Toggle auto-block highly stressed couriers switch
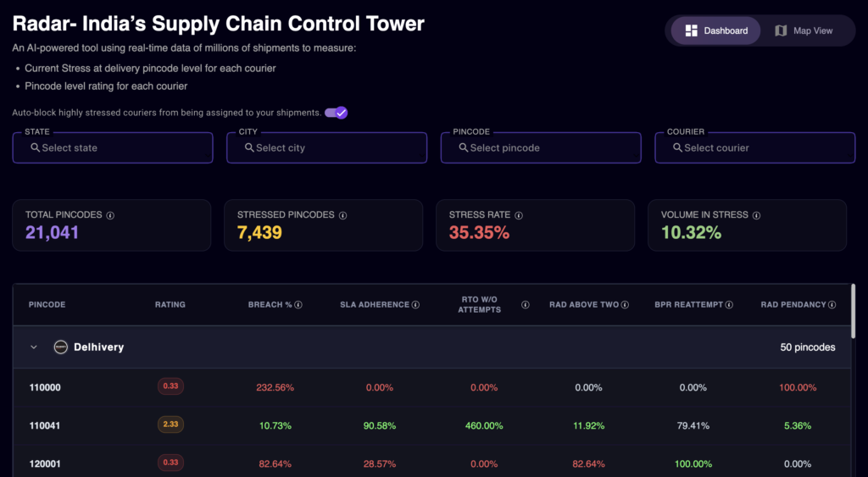Screen dimensions: 868x477 [x=337, y=113]
